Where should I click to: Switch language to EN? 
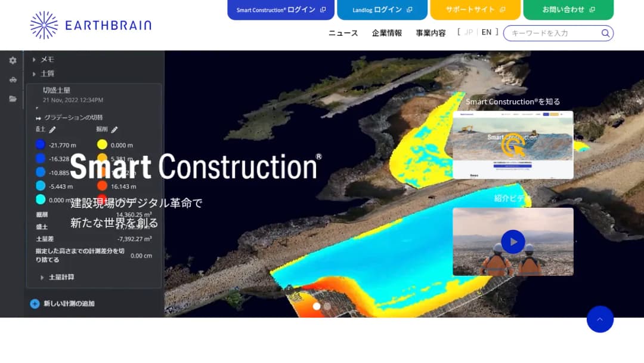487,32
